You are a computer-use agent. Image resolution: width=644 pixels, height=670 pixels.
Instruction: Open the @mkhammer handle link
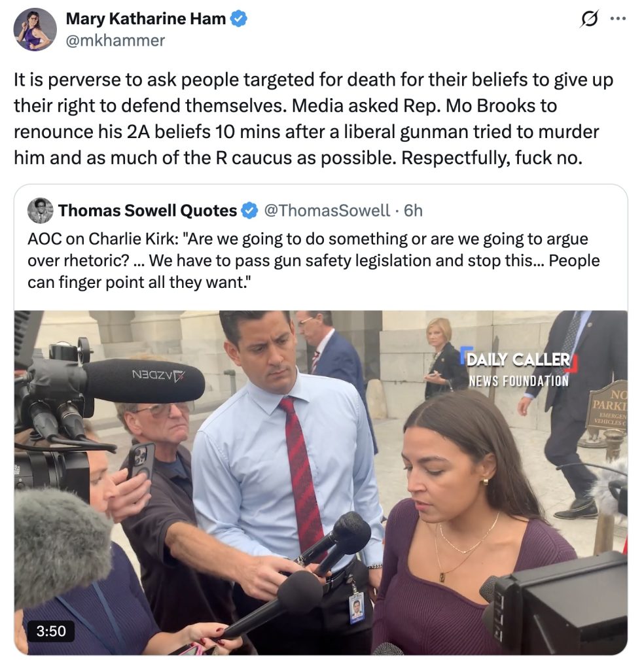[115, 41]
